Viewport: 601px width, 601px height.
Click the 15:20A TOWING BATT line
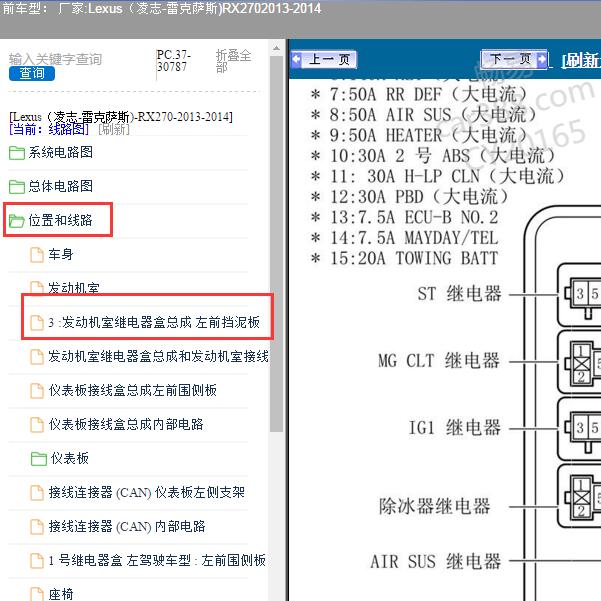click(405, 258)
